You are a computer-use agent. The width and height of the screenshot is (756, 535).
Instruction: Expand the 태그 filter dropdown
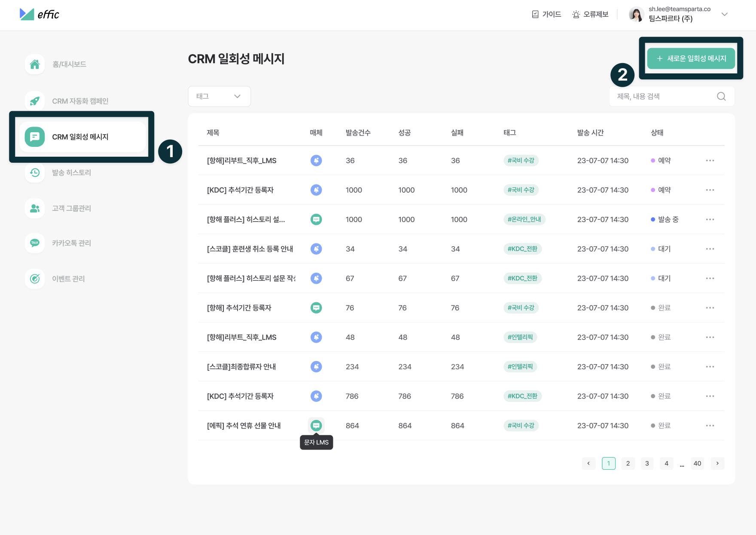[x=219, y=97]
